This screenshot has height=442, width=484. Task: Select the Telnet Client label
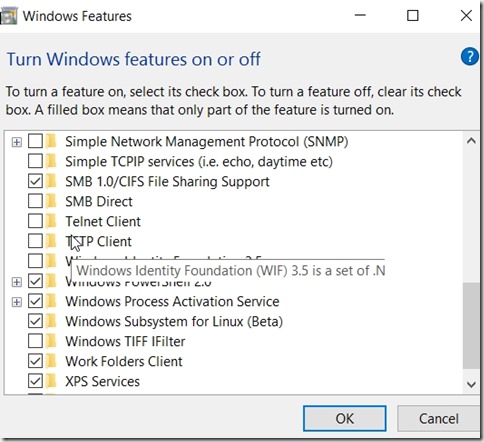103,221
